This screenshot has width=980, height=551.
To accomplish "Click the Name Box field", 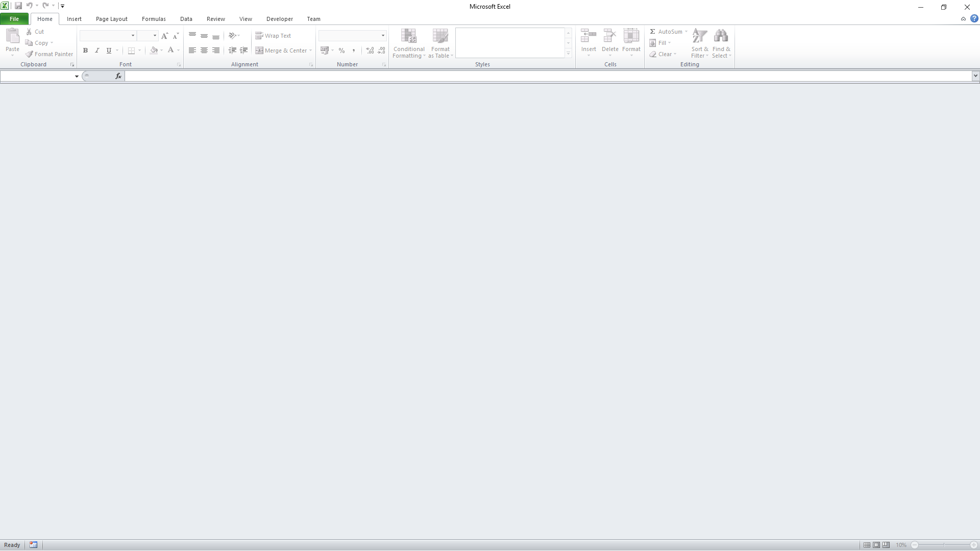I will point(37,76).
